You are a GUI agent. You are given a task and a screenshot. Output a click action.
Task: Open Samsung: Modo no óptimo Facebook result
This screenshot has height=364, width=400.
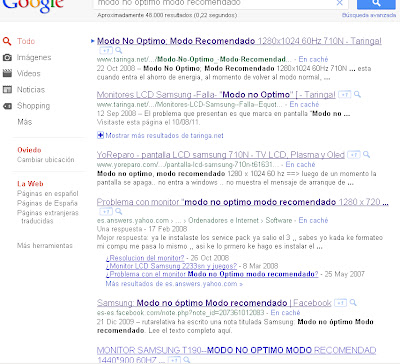(214, 303)
